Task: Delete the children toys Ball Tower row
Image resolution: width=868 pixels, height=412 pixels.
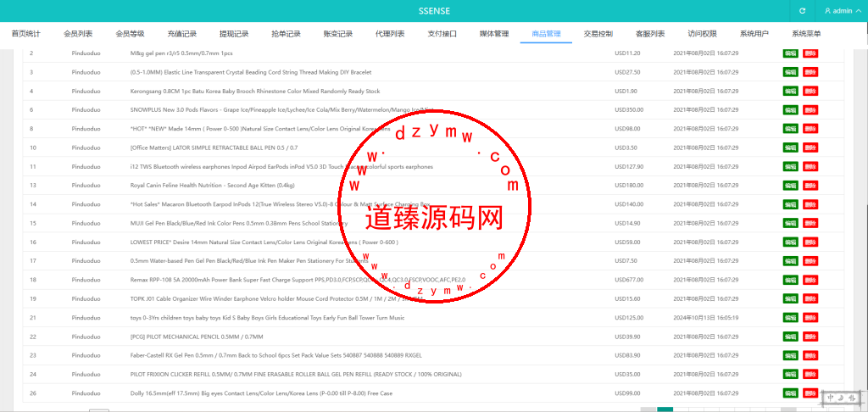Action: (810, 318)
